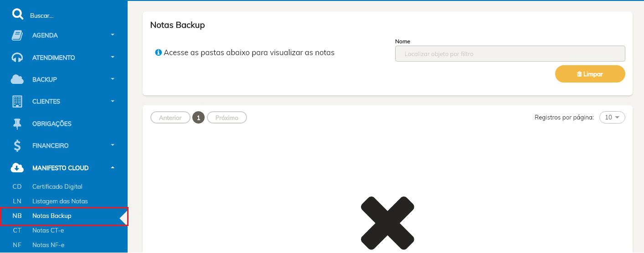
Task: Select the Obrigações pin icon
Action: point(17,124)
